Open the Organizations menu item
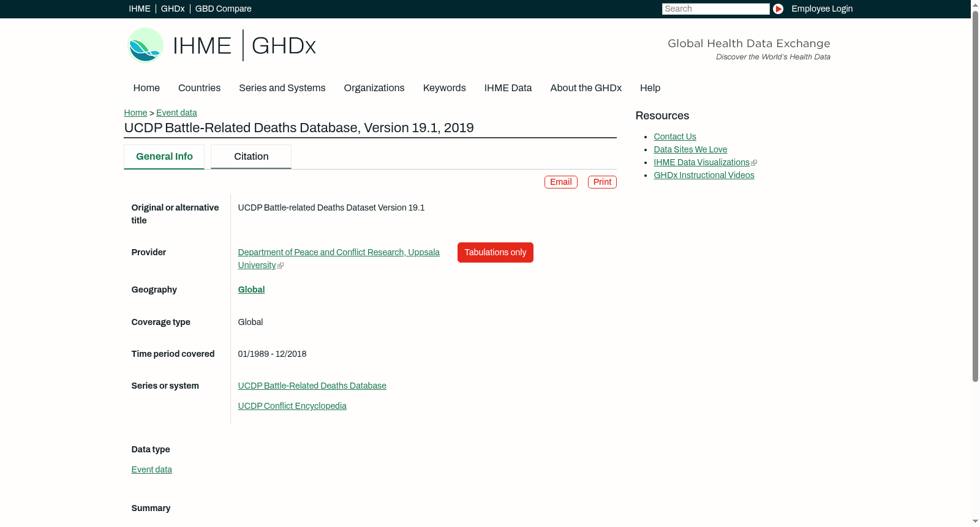The height and width of the screenshot is (527, 980). [x=374, y=88]
